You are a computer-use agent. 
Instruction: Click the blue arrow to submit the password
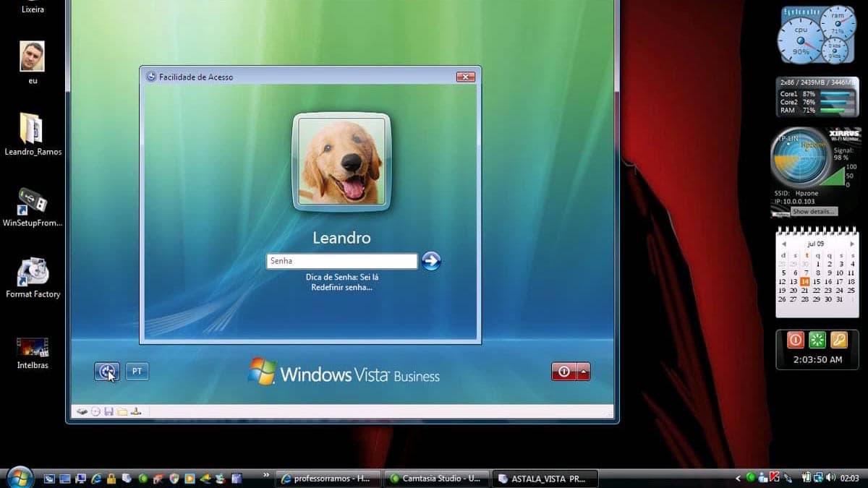431,261
